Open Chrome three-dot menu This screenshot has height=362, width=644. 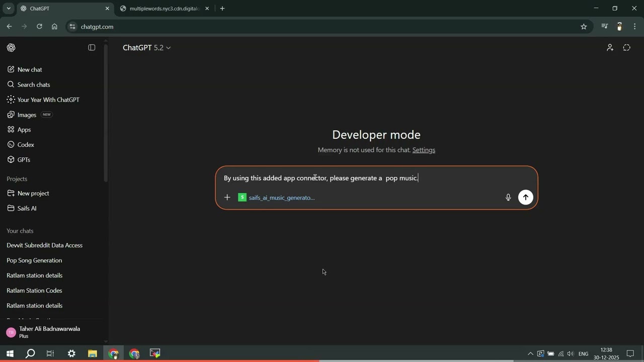pyautogui.click(x=635, y=27)
